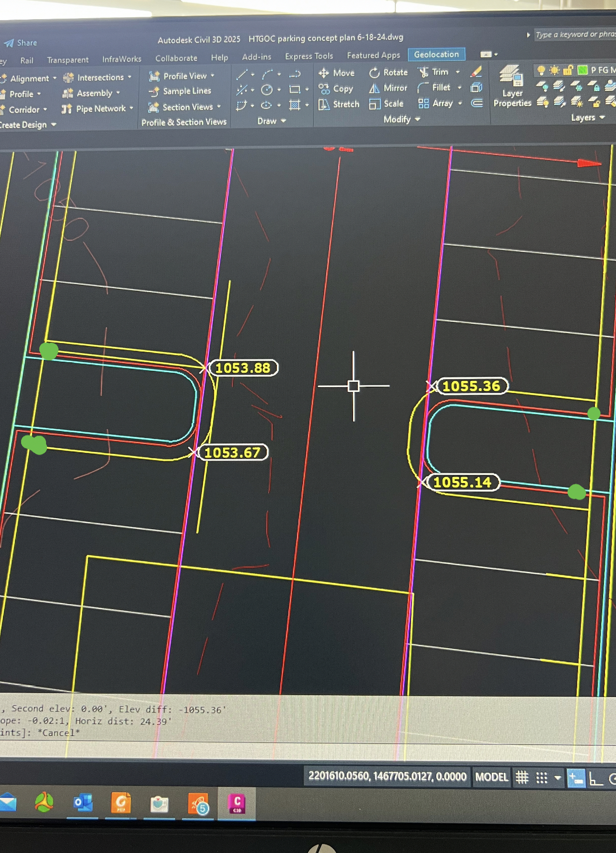Click the Offset icon in Modify panel

[476, 103]
